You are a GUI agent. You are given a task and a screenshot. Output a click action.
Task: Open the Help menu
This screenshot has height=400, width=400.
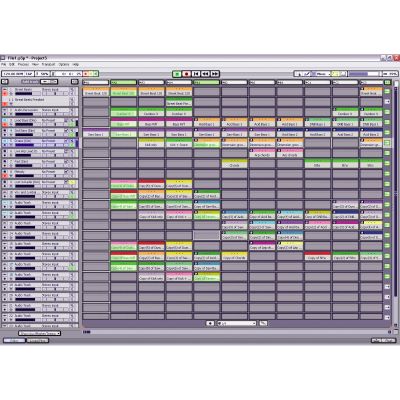click(x=76, y=64)
